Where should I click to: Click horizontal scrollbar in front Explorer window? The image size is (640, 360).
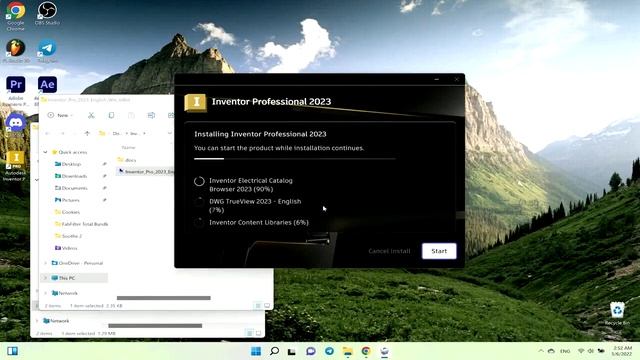tap(164, 298)
